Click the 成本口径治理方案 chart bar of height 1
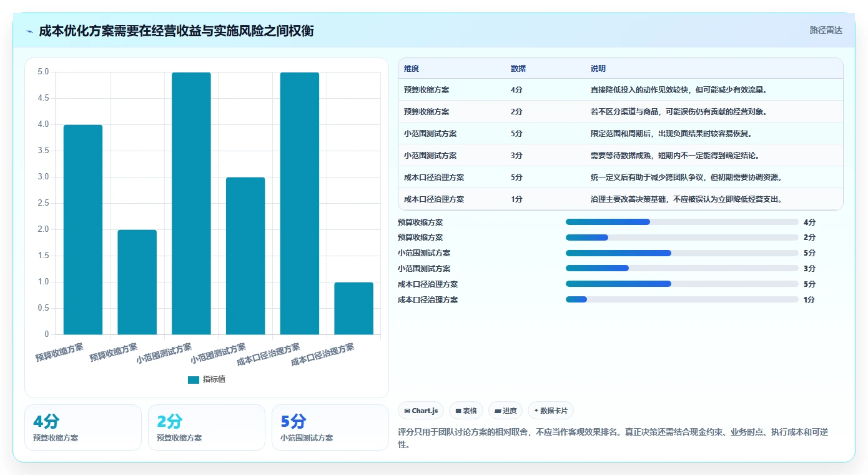Image resolution: width=868 pixels, height=475 pixels. 353,308
